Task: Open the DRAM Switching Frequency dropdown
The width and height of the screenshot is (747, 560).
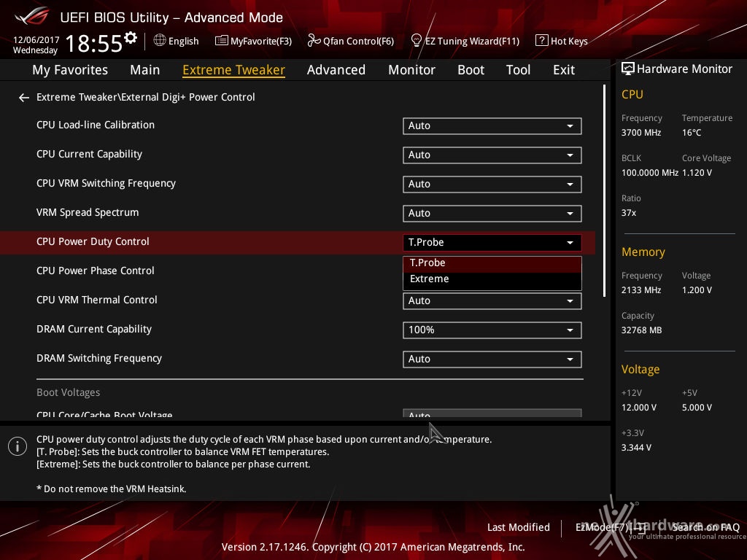Action: pos(492,359)
